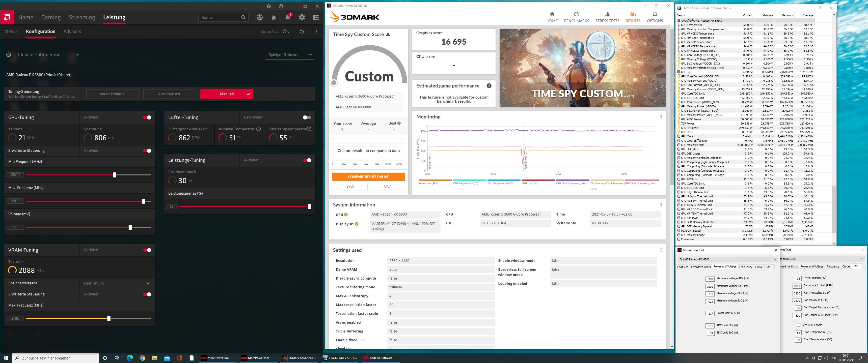Open the bug report tool icon
Screen dimensions: 868x363
[x=268, y=6]
